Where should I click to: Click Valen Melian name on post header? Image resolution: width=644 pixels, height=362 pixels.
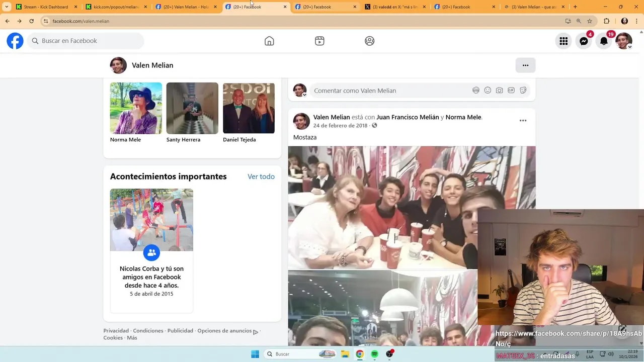[332, 117]
